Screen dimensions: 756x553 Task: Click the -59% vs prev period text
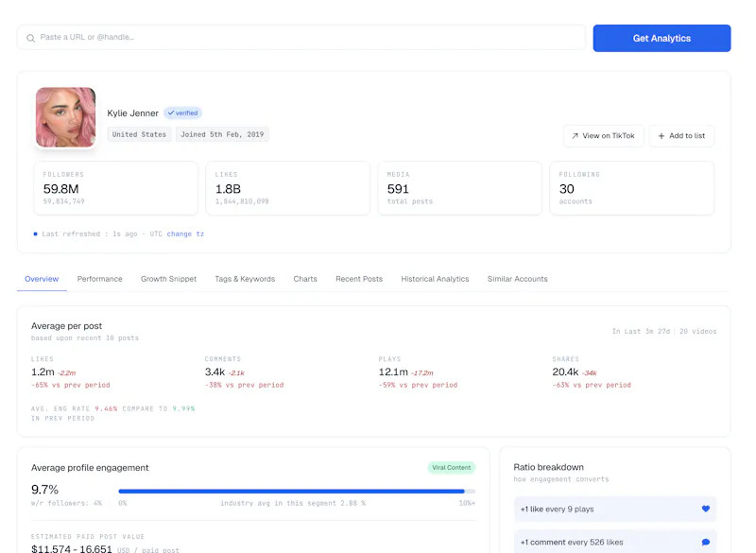pos(418,385)
